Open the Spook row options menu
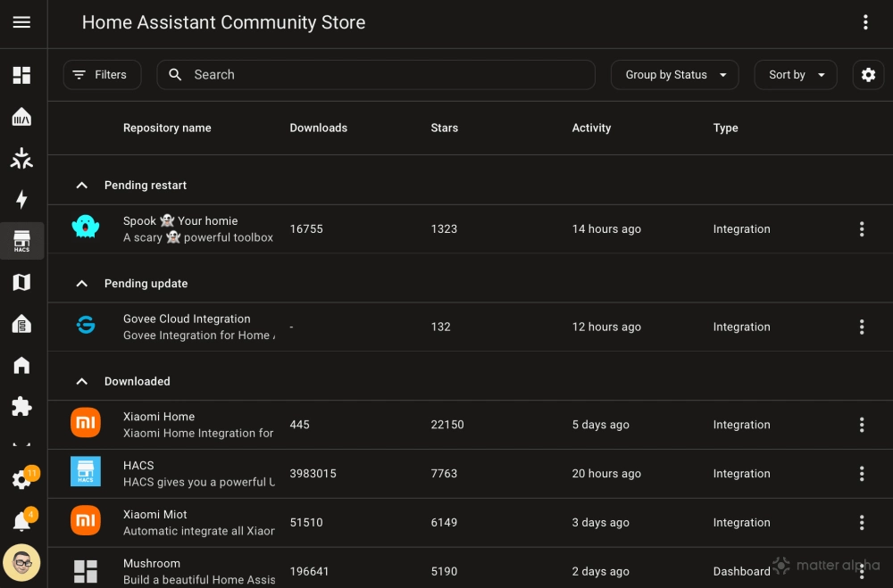Viewport: 893px width, 588px height. (x=862, y=228)
